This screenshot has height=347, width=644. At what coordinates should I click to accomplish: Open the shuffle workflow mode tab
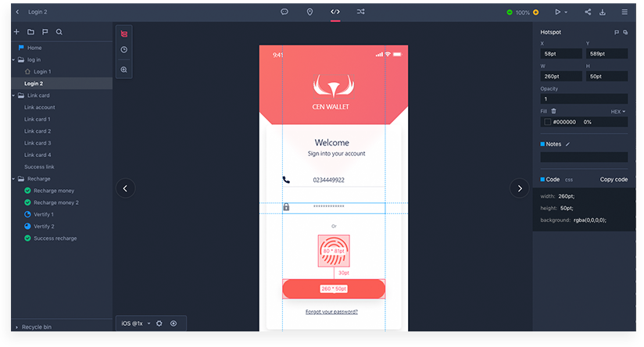360,12
